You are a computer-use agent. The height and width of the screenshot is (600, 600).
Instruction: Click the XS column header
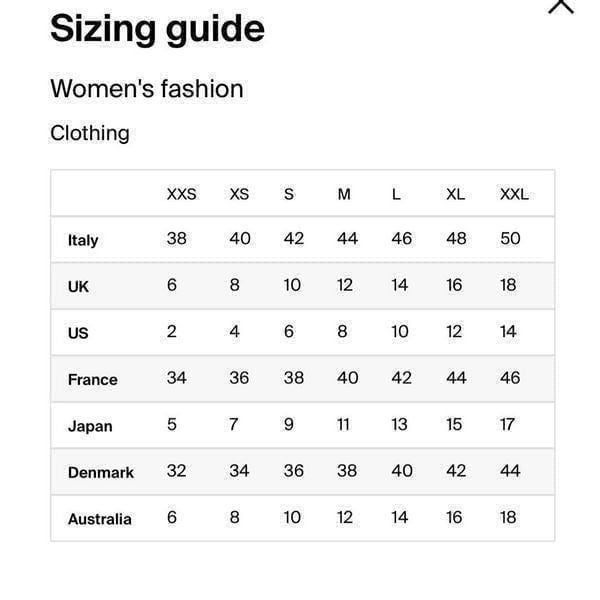239,194
